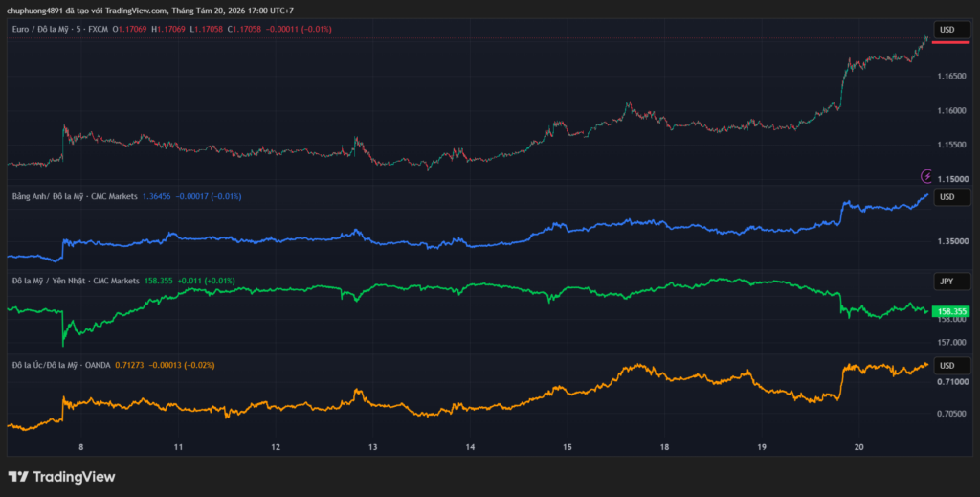
Task: Click price axis label 0.71000
Action: (951, 381)
